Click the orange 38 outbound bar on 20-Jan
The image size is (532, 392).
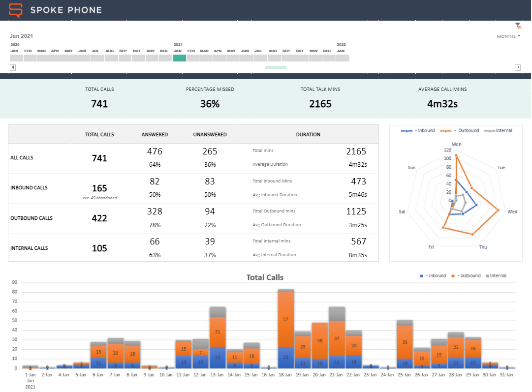[x=319, y=340]
